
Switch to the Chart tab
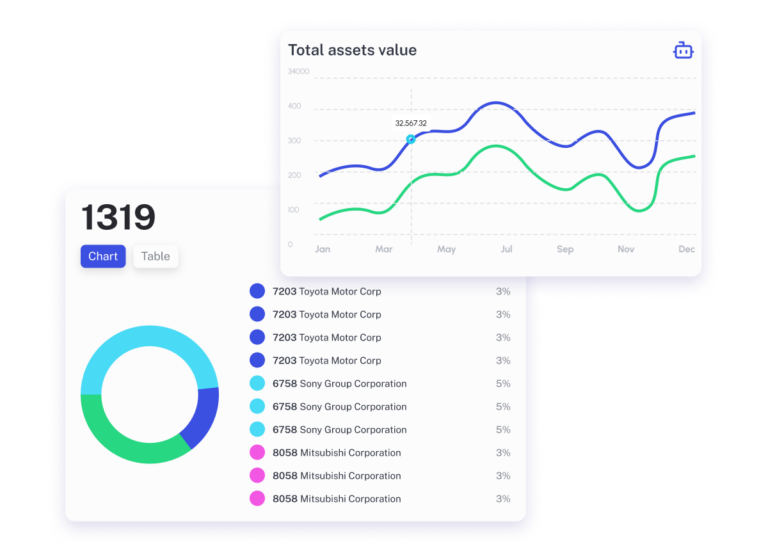point(103,256)
